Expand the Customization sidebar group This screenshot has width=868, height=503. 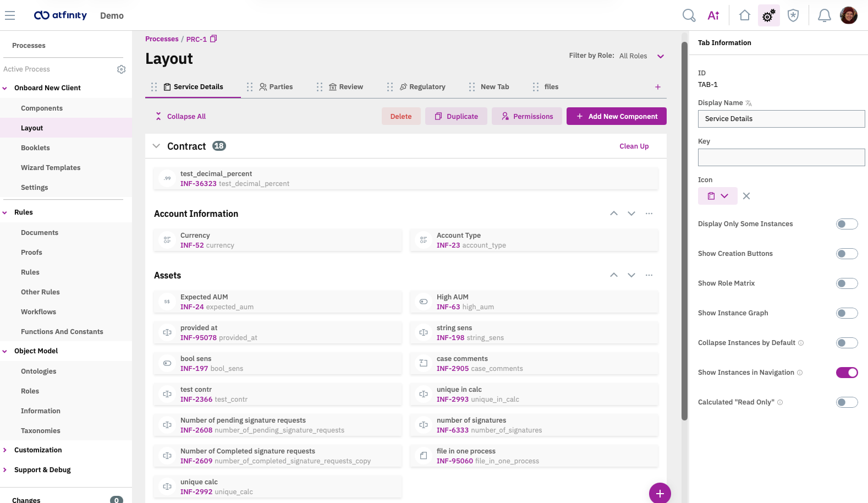[x=5, y=450]
